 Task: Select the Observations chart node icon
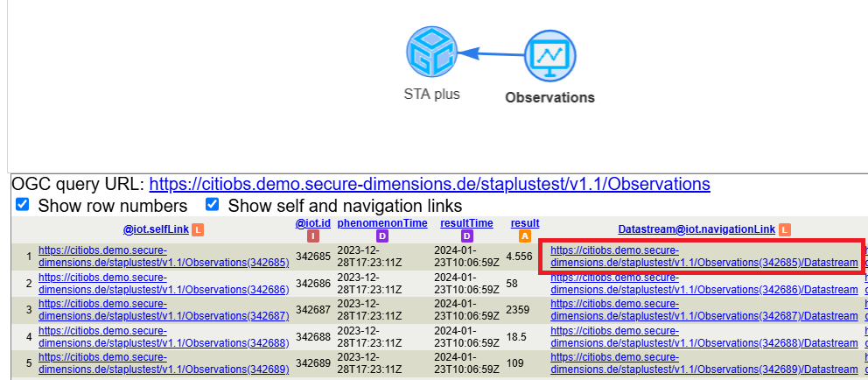549,56
